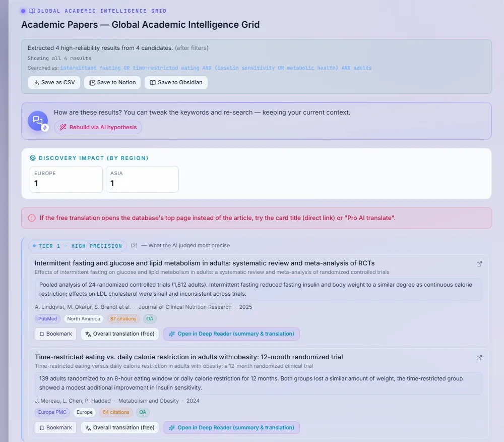Click the "Metabolism and Obesity" journal name
This screenshot has height=442, width=504.
coord(149,401)
